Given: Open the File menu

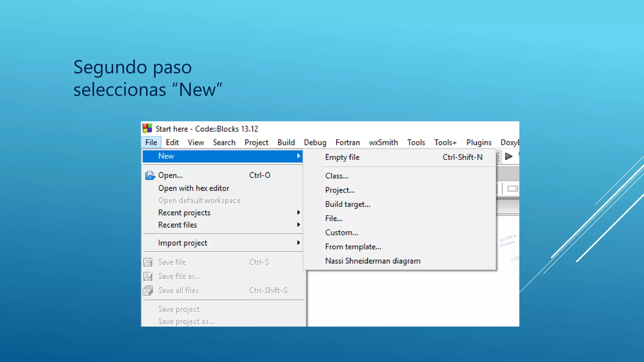Looking at the screenshot, I should click(151, 142).
